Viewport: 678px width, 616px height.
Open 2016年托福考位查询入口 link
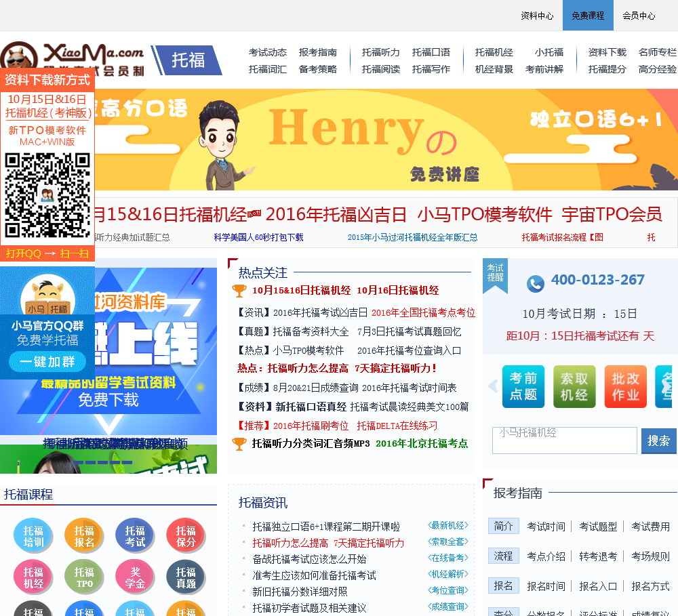click(x=409, y=350)
